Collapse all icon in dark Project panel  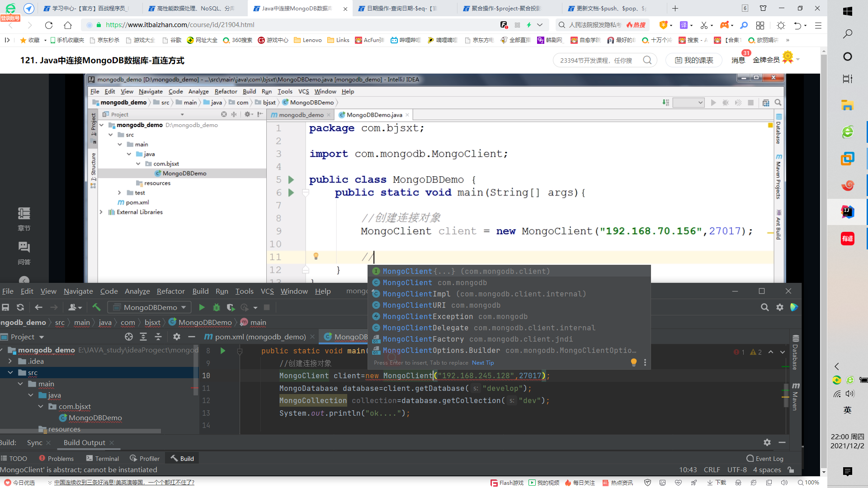158,337
